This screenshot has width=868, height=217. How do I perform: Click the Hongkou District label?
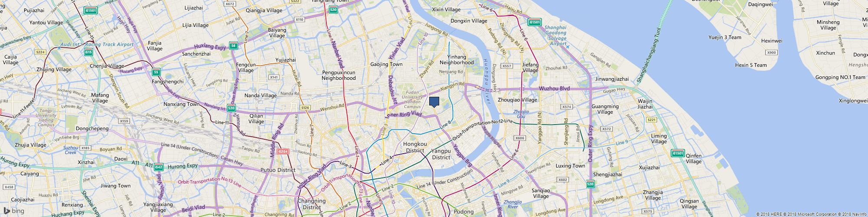pos(415,147)
